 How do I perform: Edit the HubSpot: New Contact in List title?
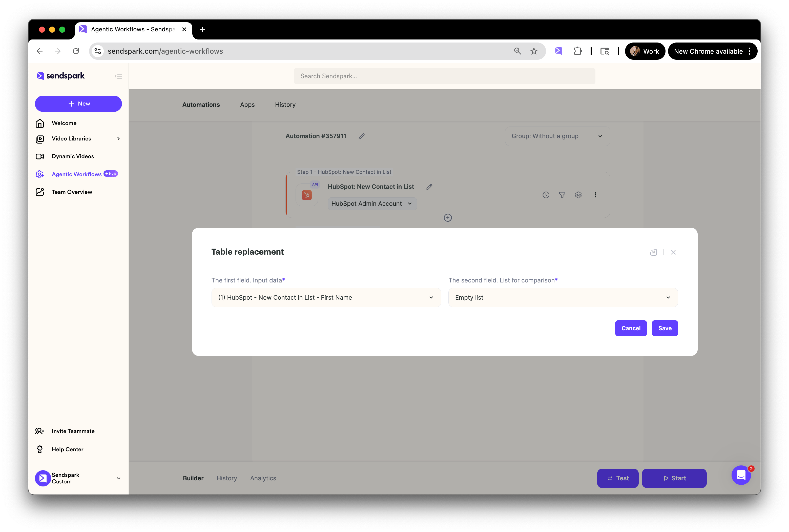(429, 187)
